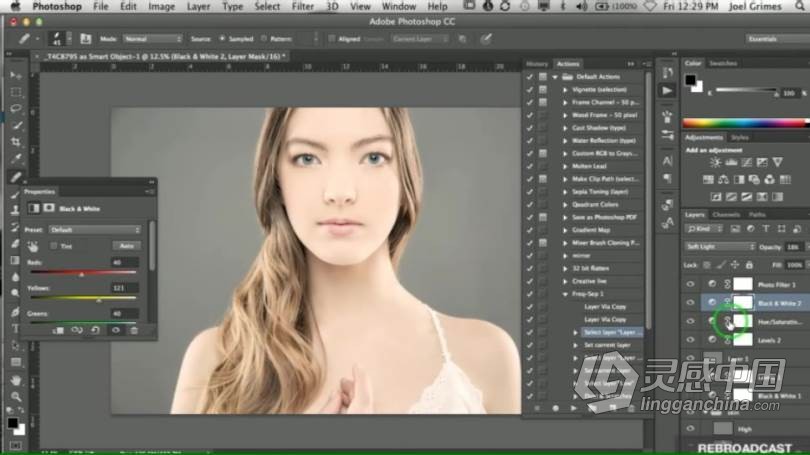Select the Type tool
810x455 pixels.
pyautogui.click(x=15, y=328)
